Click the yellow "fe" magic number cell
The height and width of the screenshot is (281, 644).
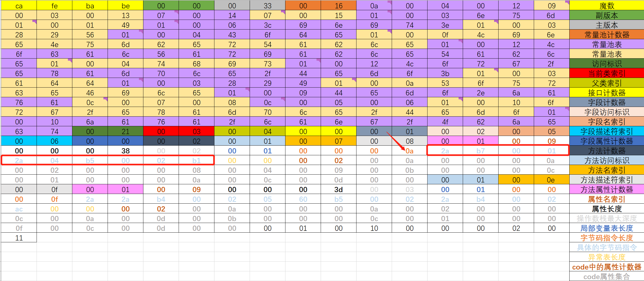pyautogui.click(x=54, y=6)
